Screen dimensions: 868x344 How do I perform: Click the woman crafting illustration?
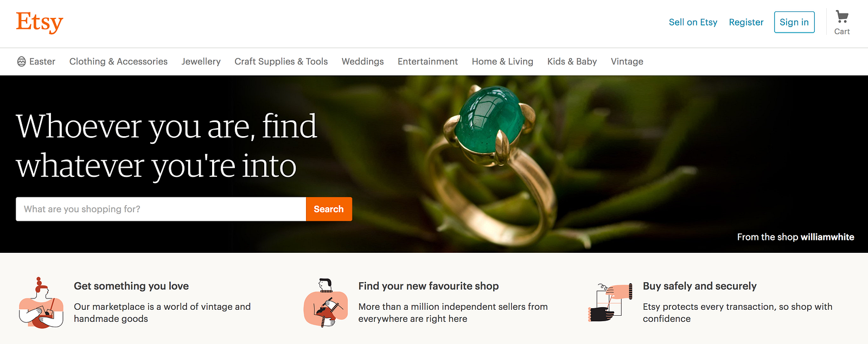click(x=41, y=303)
